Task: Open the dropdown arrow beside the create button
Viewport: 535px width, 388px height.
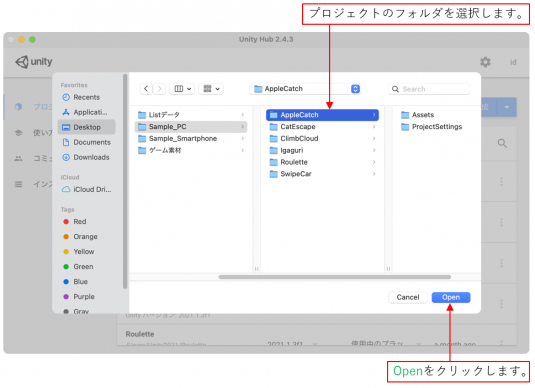Action: [507, 107]
